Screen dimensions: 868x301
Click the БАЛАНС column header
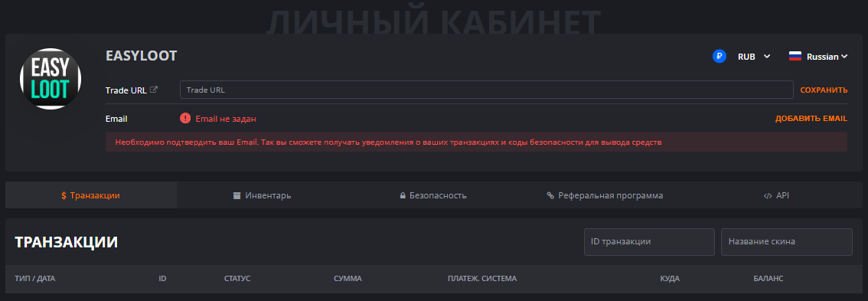[768, 278]
